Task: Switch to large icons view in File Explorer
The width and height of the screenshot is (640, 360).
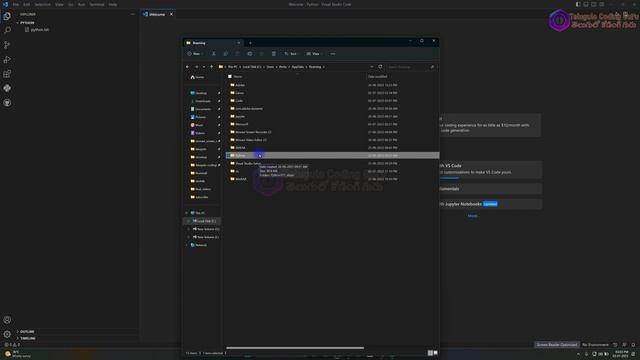Action: [x=436, y=353]
